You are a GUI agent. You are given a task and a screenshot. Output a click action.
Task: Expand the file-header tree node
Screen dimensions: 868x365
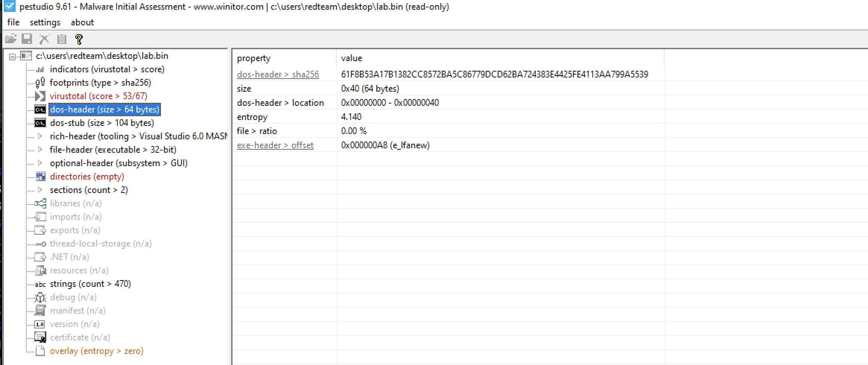tap(40, 150)
